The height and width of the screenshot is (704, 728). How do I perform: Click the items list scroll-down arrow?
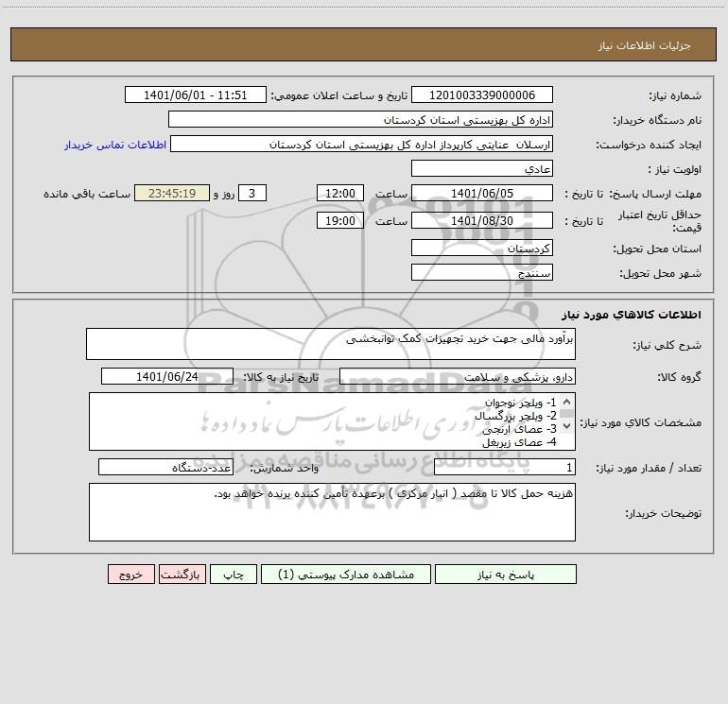point(566,425)
